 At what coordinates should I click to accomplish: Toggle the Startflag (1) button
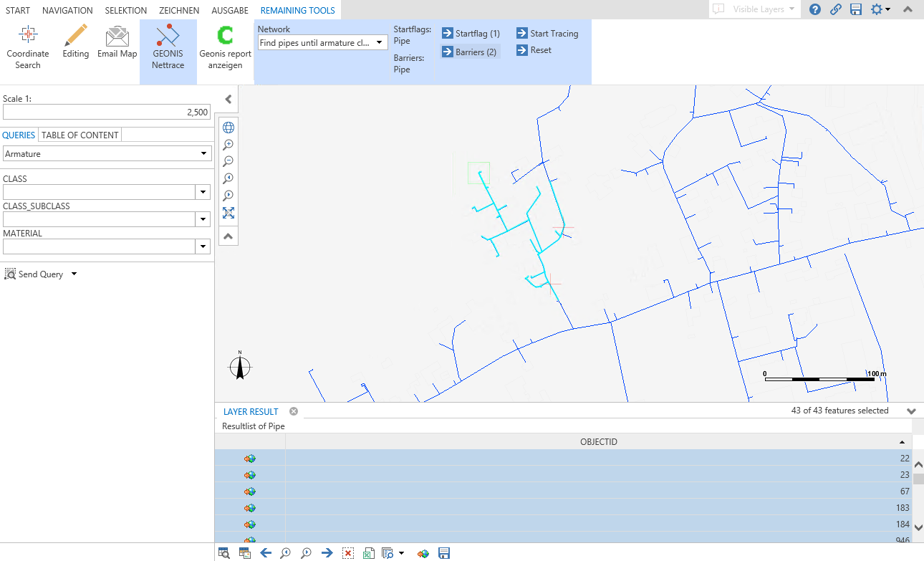pyautogui.click(x=471, y=33)
